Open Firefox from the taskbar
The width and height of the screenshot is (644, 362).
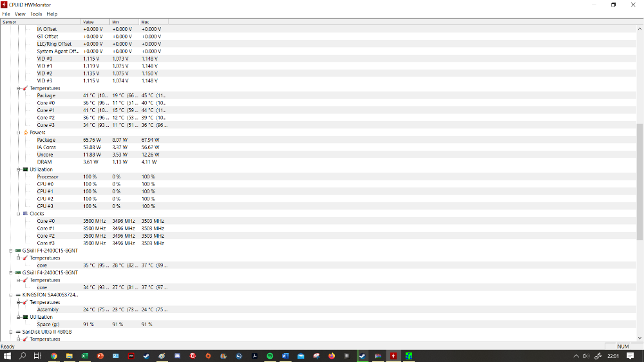[x=332, y=356]
